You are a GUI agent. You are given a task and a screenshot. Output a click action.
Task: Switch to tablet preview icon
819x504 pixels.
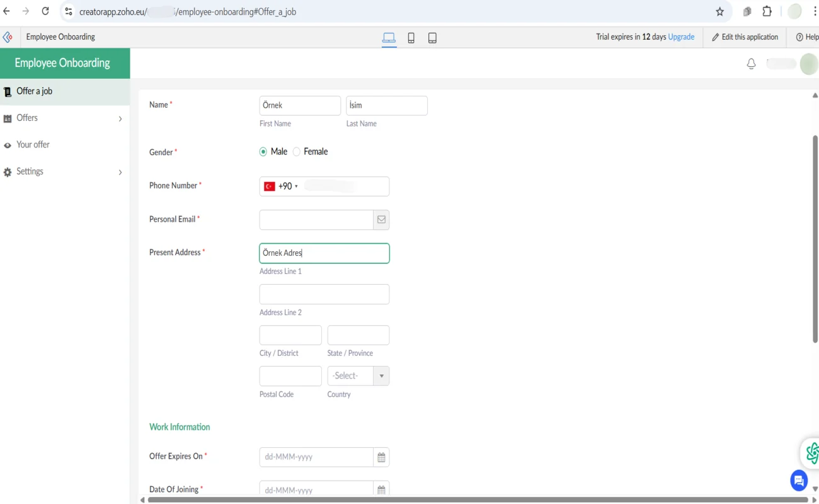coord(432,38)
